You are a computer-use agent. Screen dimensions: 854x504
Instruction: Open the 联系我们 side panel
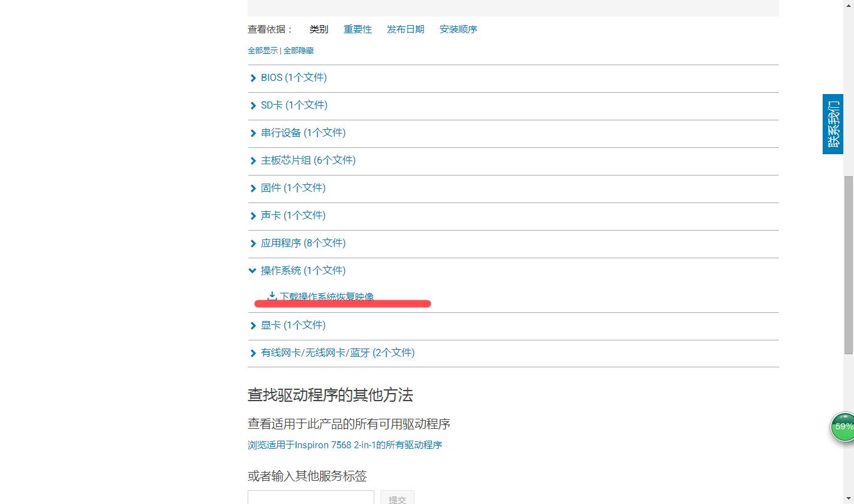833,123
